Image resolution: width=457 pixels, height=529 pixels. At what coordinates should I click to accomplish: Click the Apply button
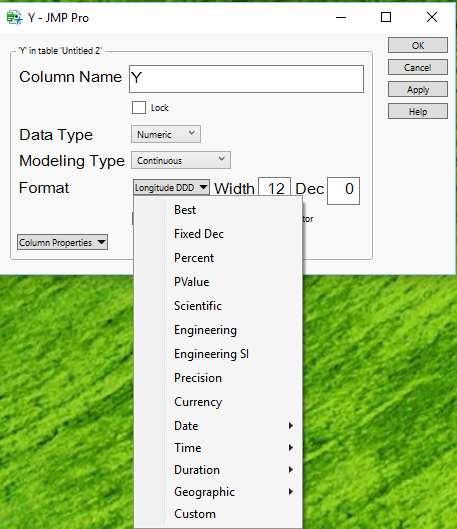[418, 89]
